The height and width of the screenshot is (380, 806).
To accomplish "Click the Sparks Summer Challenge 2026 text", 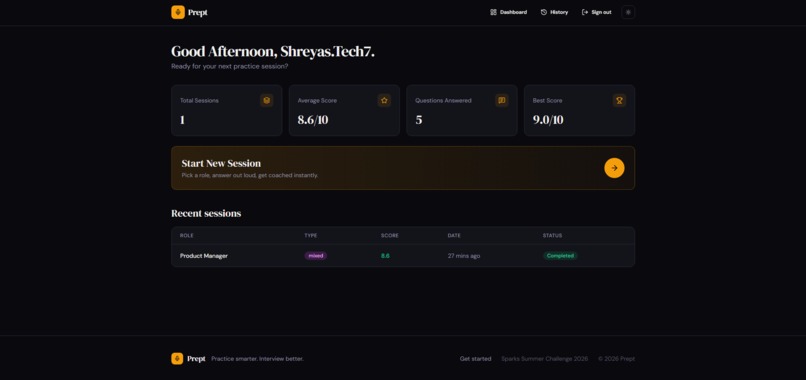I will [544, 359].
